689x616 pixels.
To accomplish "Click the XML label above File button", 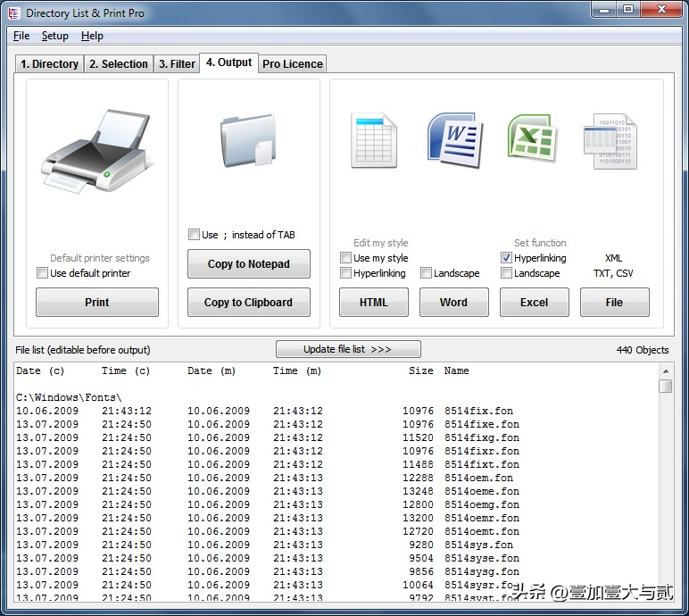I will [x=613, y=258].
